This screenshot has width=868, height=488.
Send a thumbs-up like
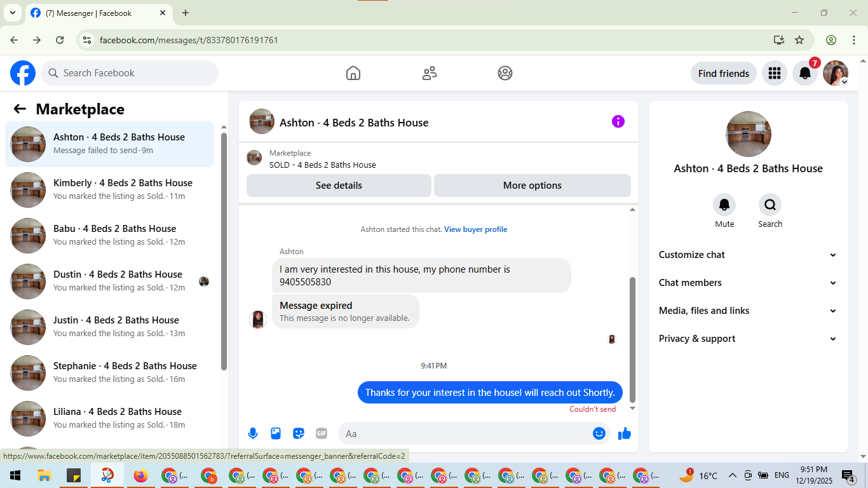pyautogui.click(x=625, y=433)
